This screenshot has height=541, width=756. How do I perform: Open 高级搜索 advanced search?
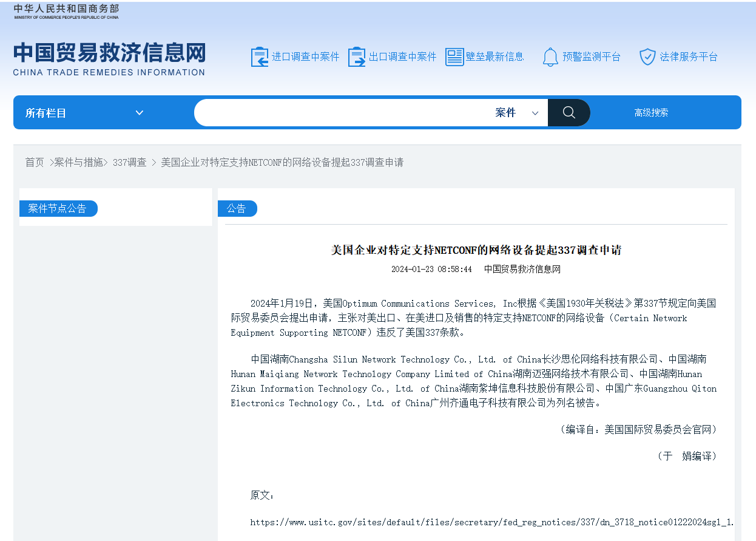pos(651,113)
